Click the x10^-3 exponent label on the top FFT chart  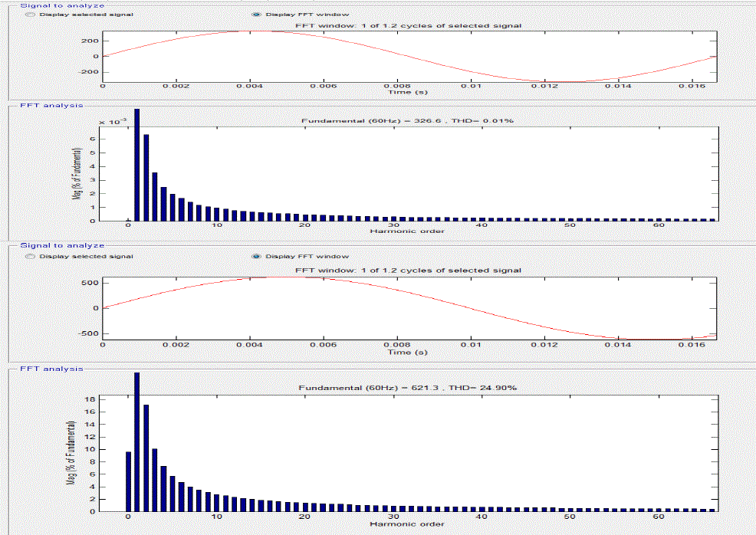point(113,122)
